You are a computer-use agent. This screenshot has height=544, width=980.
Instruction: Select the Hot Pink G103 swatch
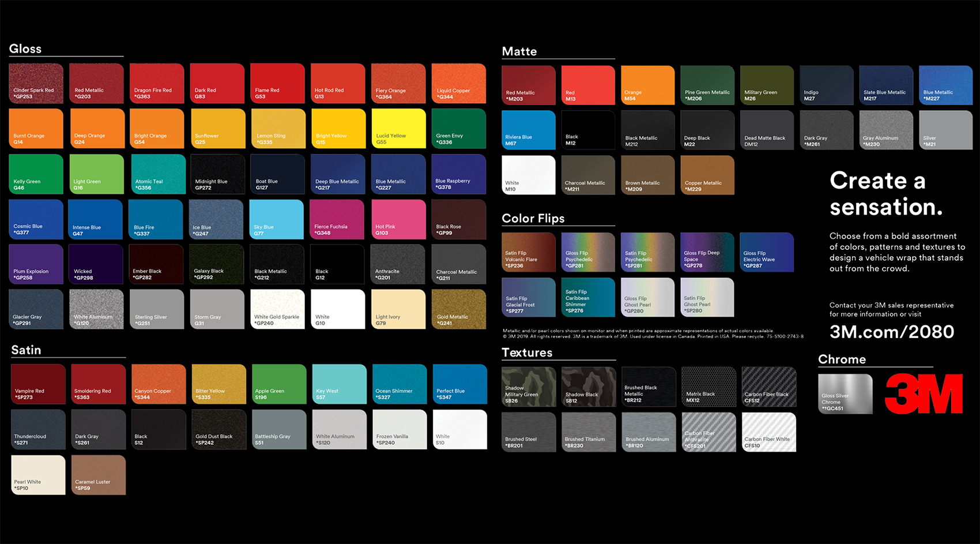[398, 219]
